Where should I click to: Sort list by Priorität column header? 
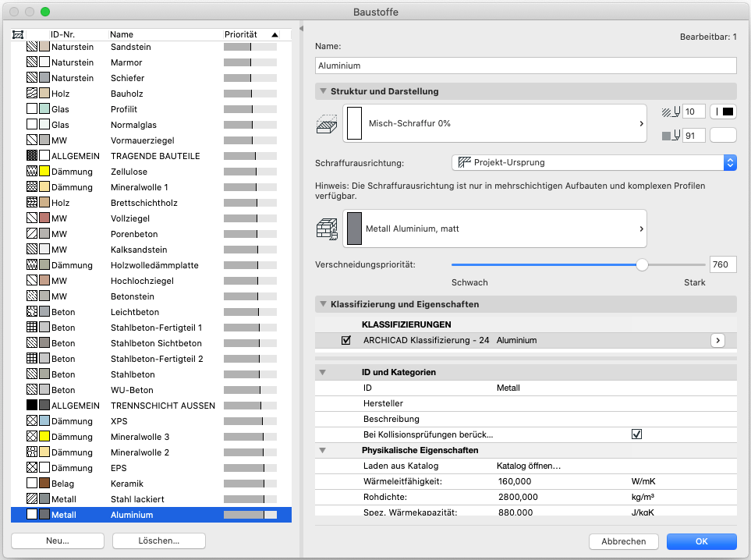(x=250, y=35)
